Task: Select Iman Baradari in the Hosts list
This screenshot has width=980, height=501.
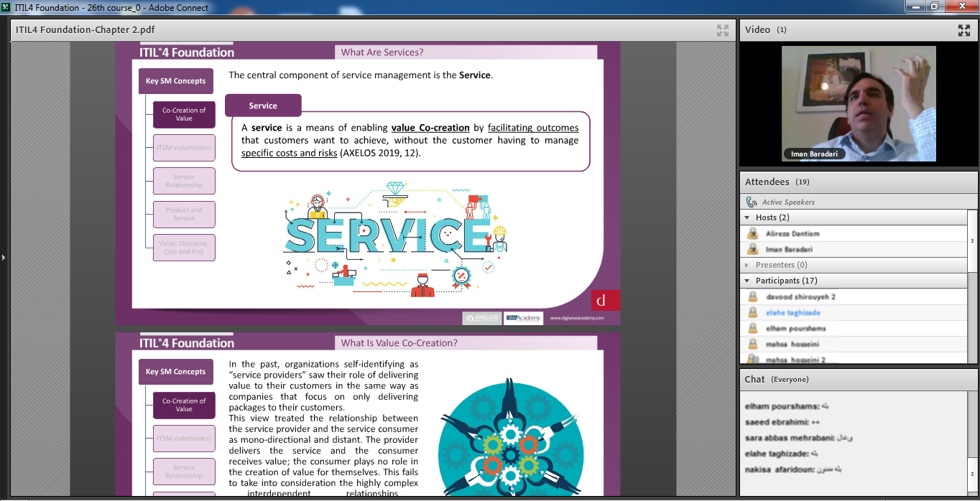Action: [x=790, y=249]
